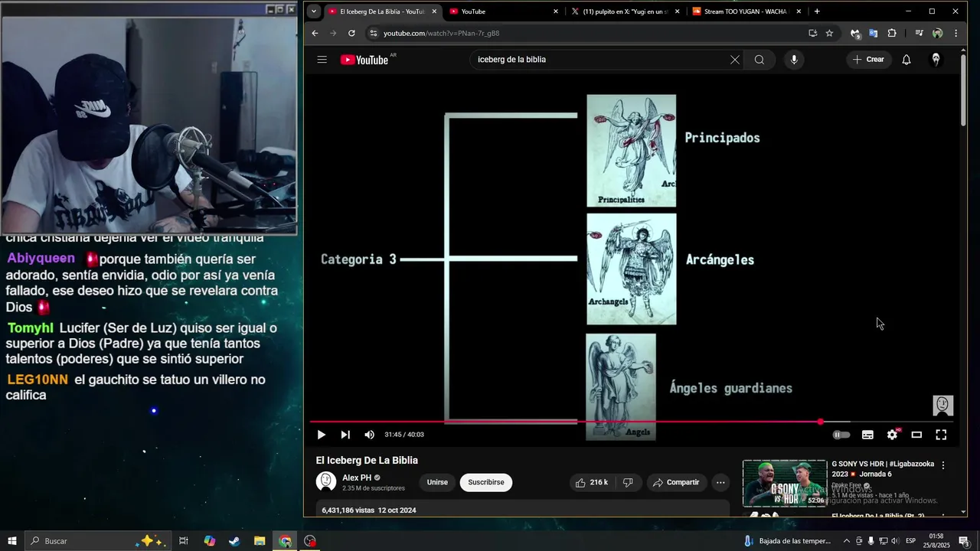The image size is (980, 551).
Task: Open the Google Translate extension icon
Action: tap(874, 33)
